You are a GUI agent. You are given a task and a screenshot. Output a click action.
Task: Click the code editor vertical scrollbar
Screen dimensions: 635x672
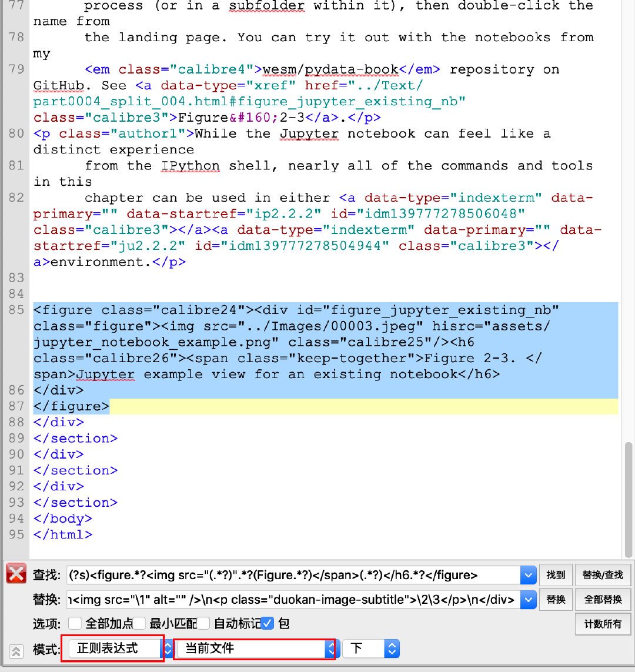click(x=629, y=499)
